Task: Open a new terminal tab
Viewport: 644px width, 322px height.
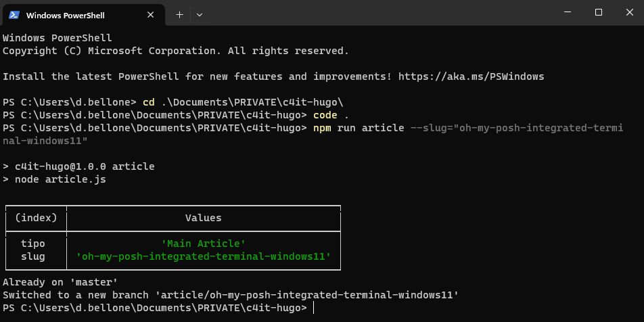Action: 179,14
